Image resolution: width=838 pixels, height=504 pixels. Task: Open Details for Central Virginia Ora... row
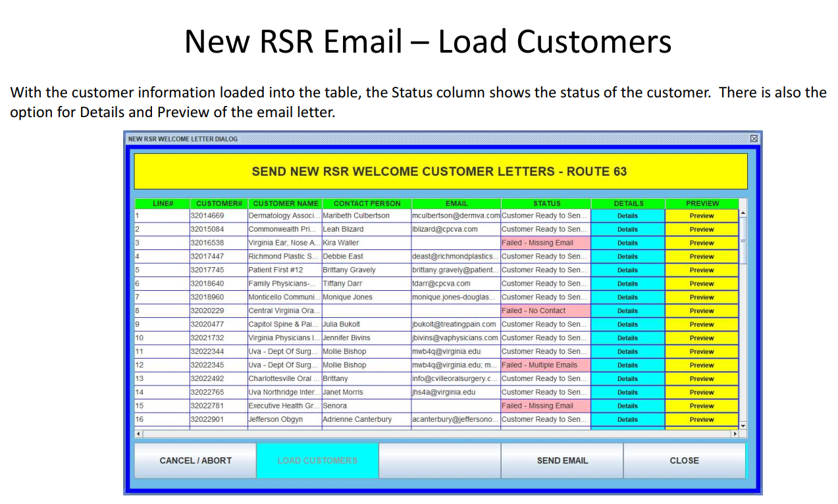(x=628, y=311)
